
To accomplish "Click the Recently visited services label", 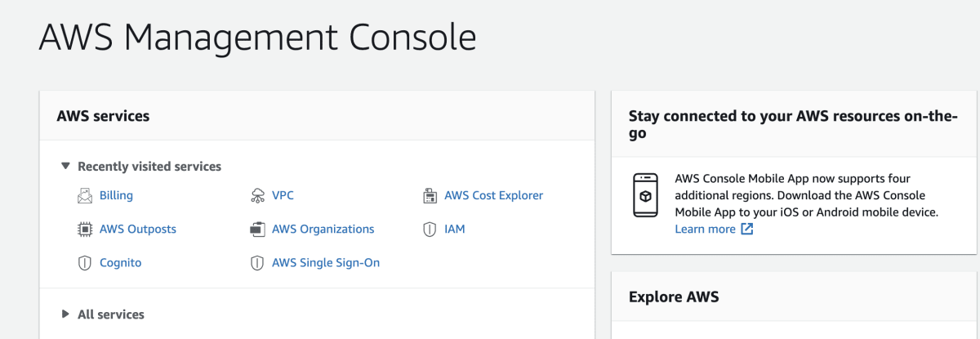I will tap(149, 167).
